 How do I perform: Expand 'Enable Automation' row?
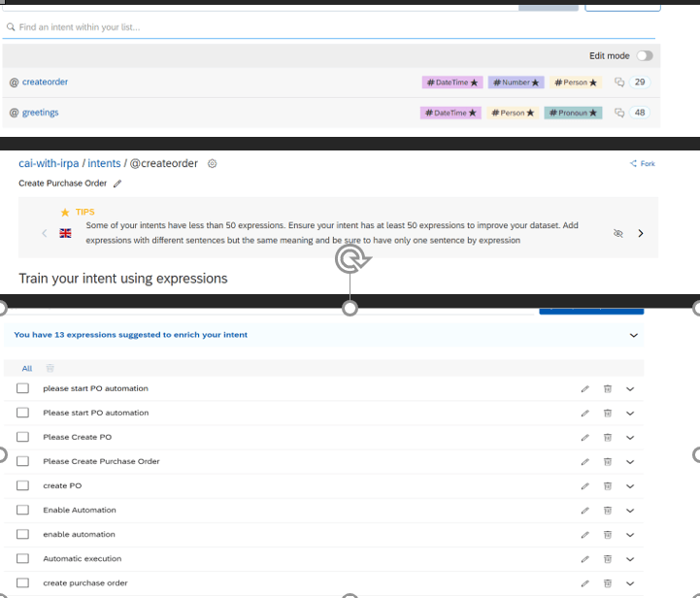coord(630,511)
